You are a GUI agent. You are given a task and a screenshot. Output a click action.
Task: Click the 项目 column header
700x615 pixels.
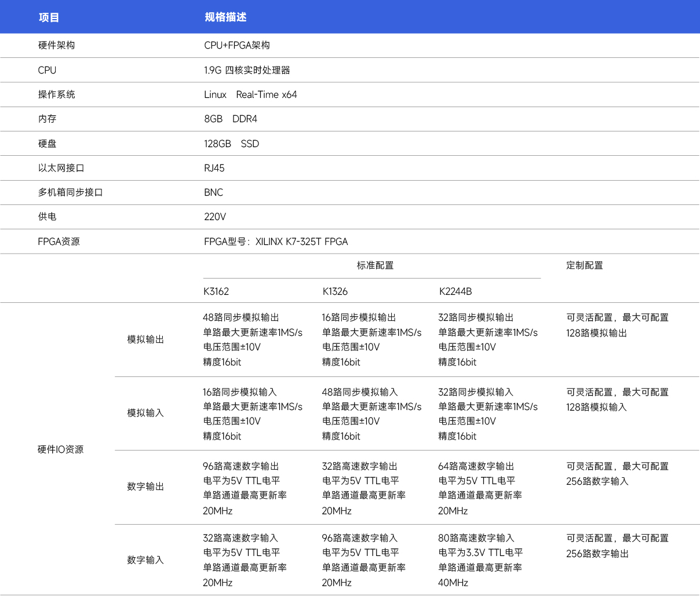49,17
